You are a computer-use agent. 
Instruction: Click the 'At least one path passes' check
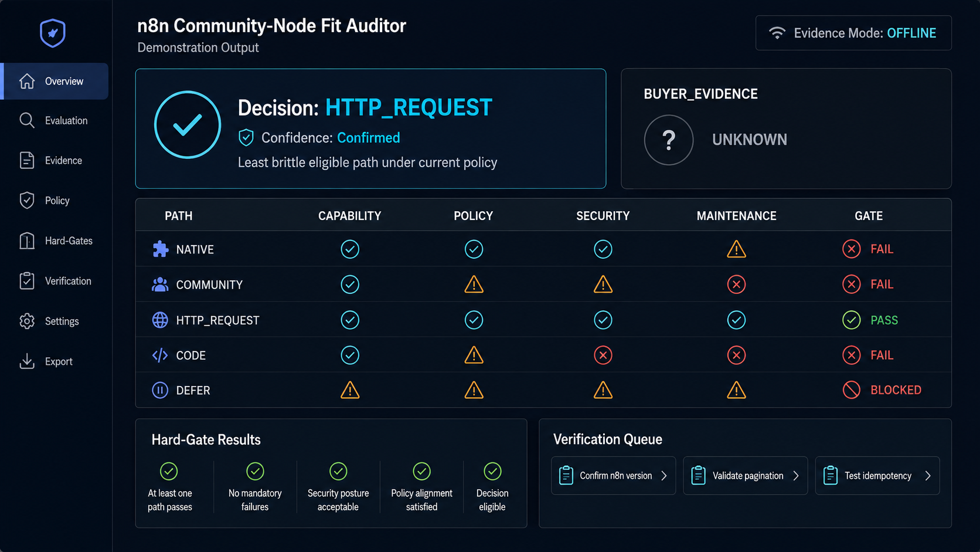tap(169, 471)
